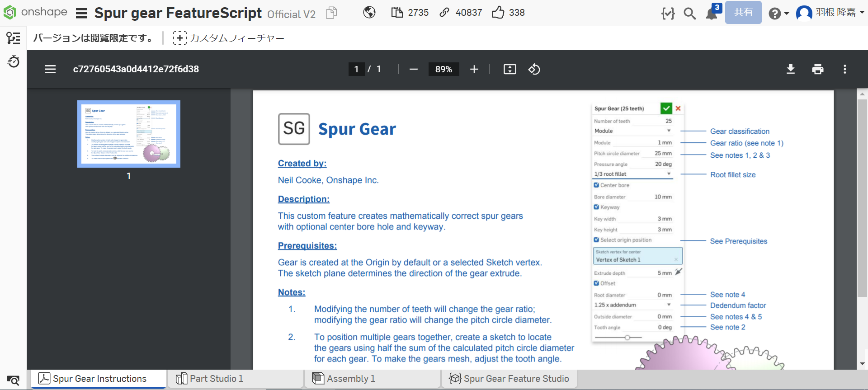Click the PDF page number field
868x390 pixels.
356,69
